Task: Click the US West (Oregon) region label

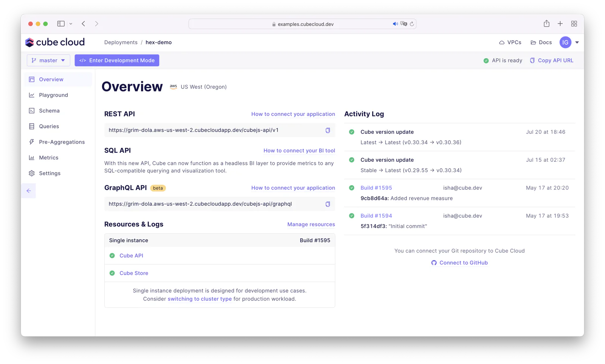Action: [x=203, y=87]
